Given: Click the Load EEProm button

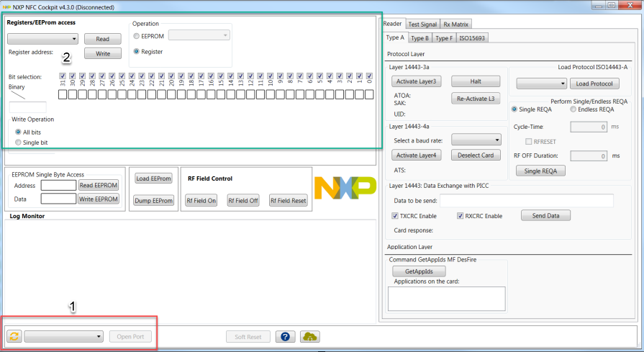Looking at the screenshot, I should (x=153, y=179).
